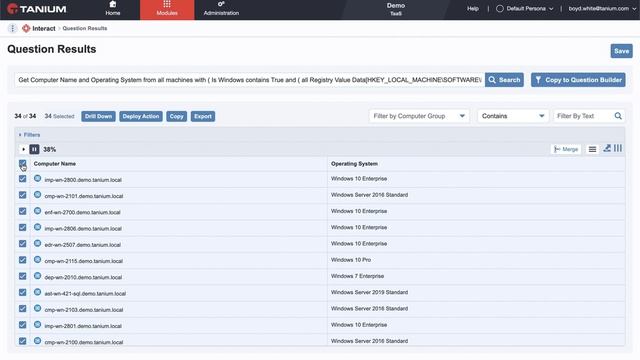Click the Copy results button
The height and width of the screenshot is (360, 640).
pos(176,116)
